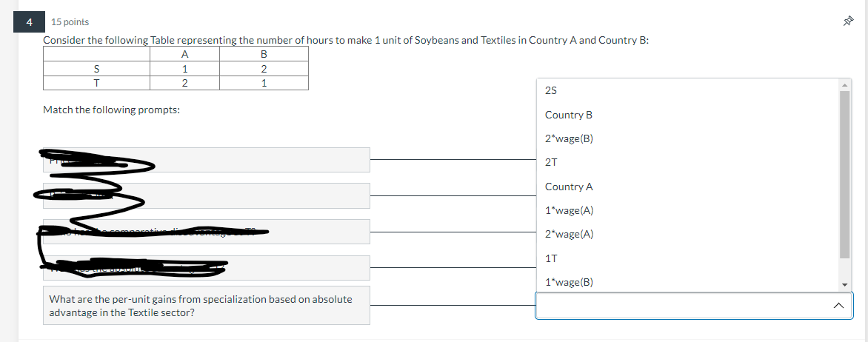Click the per-unit gains from specialization prompt box
Image resolution: width=868 pixels, height=342 pixels.
(207, 306)
